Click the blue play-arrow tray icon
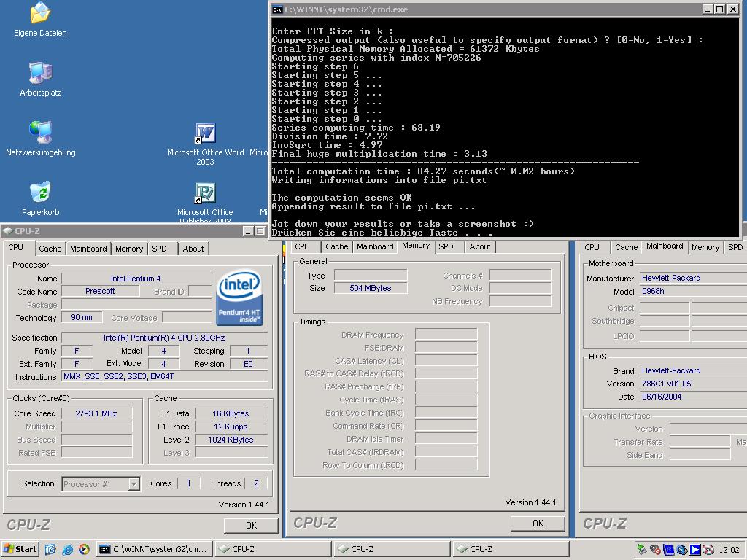Image resolution: width=747 pixels, height=560 pixels. (x=695, y=550)
